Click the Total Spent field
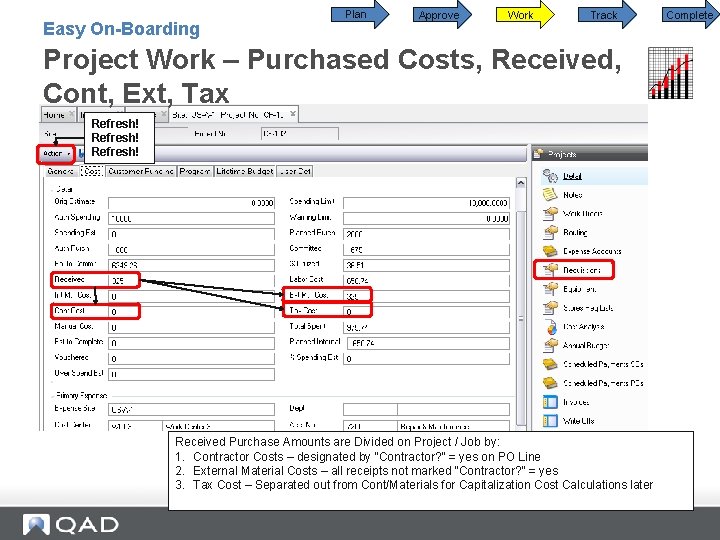 pyautogui.click(x=426, y=327)
